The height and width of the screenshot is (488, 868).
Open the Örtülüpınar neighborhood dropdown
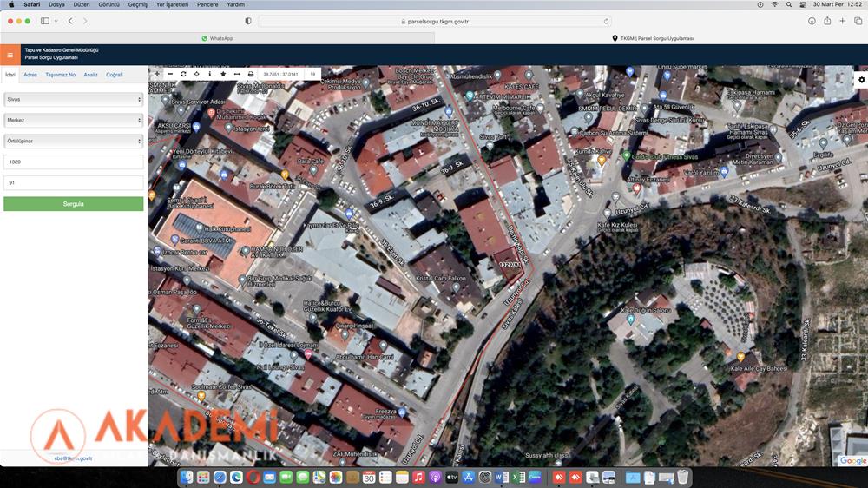pos(73,141)
